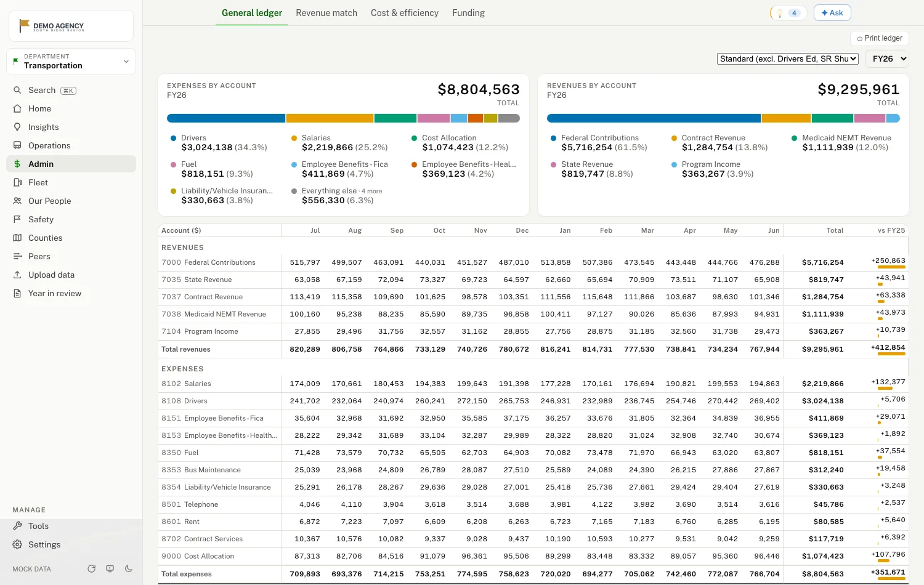This screenshot has width=924, height=585.
Task: Click the 7035 State Revenue row label
Action: [197, 280]
